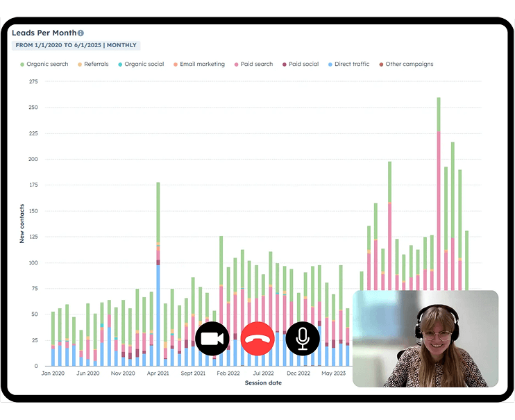This screenshot has height=420, width=515.
Task: Open the date range monthly filter badge
Action: coord(76,45)
